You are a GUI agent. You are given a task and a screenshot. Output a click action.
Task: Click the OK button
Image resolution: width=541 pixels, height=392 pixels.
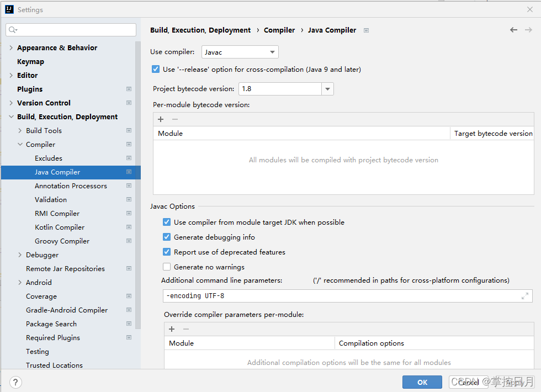422,382
